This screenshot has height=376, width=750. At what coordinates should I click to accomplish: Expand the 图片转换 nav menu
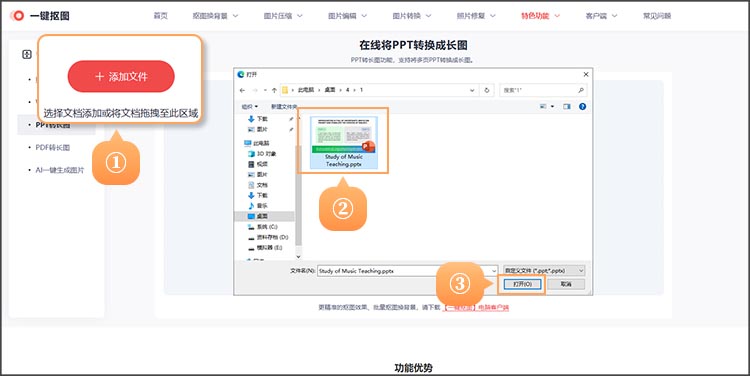click(x=412, y=16)
